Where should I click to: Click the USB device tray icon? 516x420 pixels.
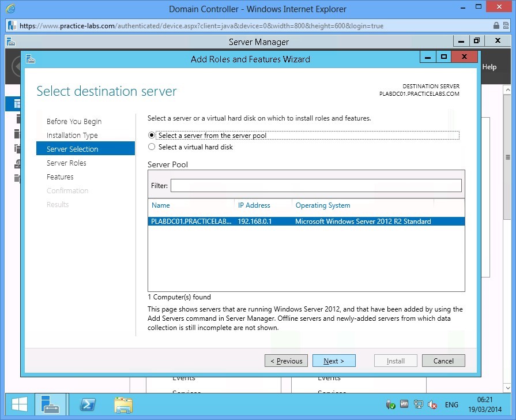pos(391,404)
